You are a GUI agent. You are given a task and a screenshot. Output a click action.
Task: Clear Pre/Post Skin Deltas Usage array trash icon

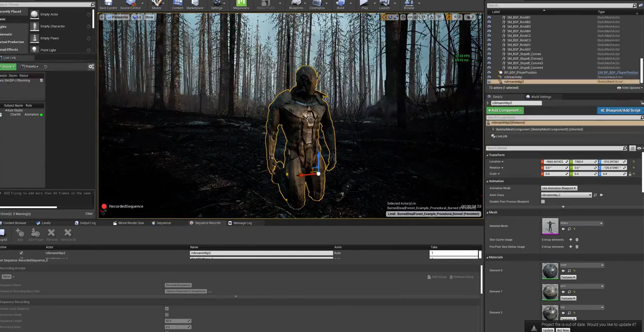tap(577, 247)
